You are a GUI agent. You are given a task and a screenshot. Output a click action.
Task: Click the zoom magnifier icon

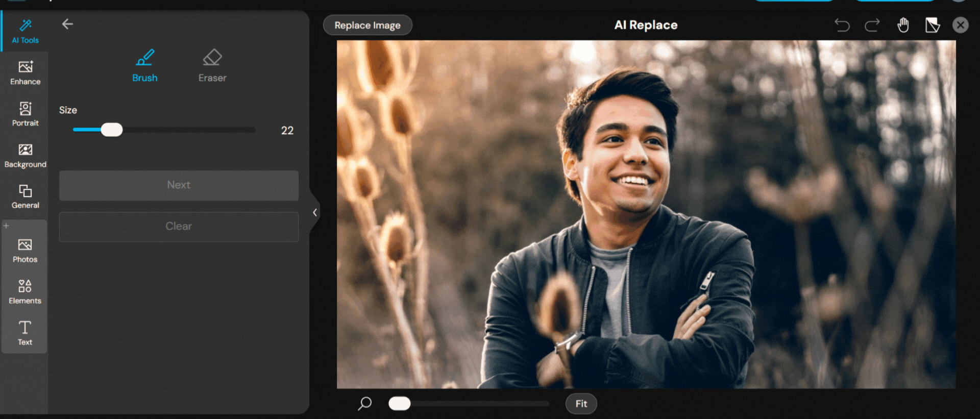click(x=364, y=404)
